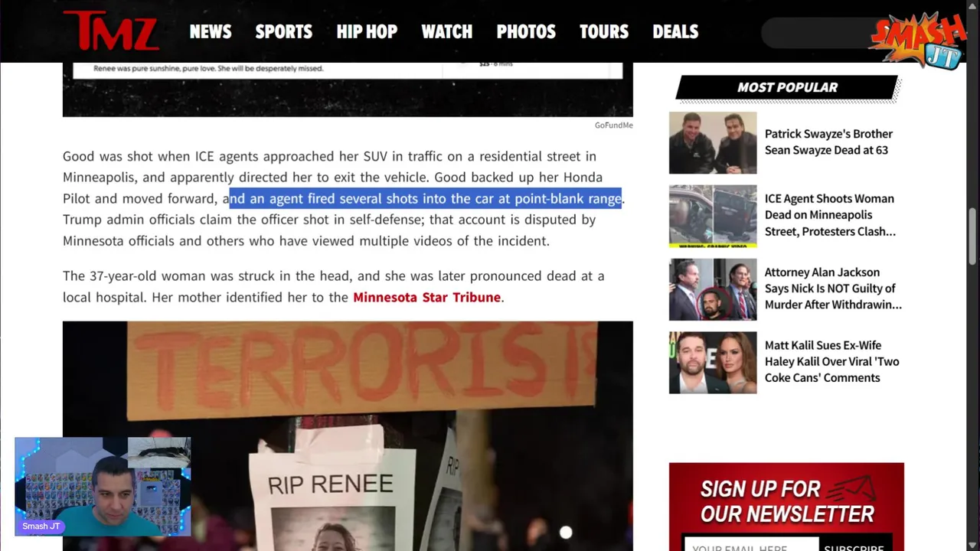Click the GoFundMe image credit
This screenshot has height=551, width=980.
point(613,125)
